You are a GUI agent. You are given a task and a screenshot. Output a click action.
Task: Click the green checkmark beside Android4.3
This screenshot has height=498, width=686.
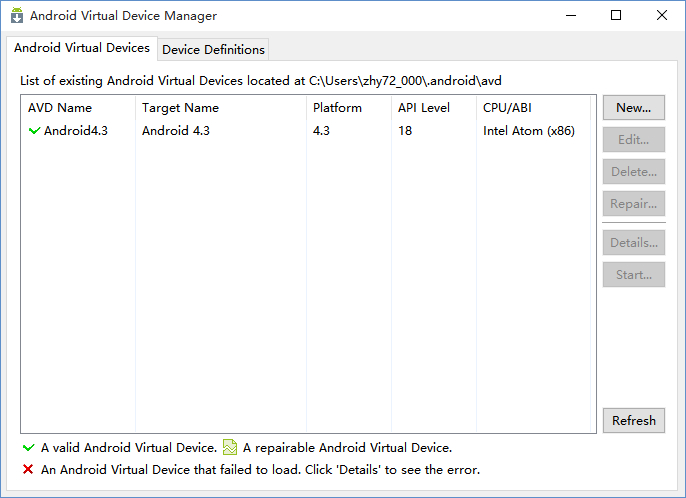point(35,131)
